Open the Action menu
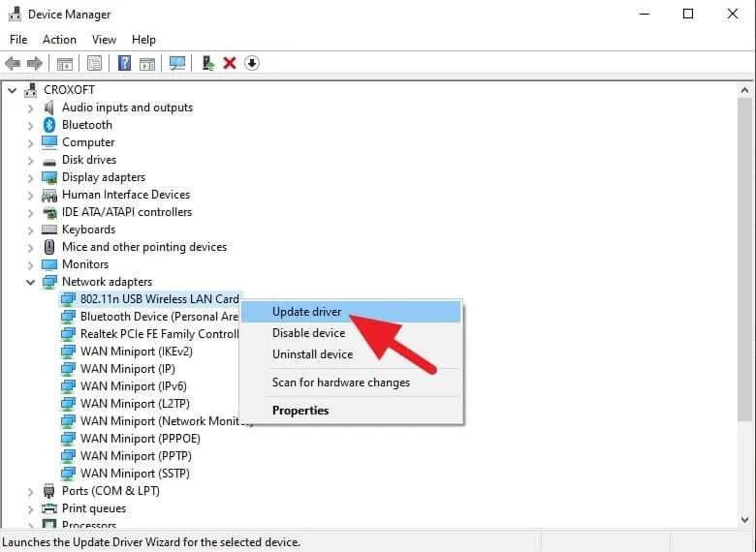The width and height of the screenshot is (756, 552). (x=59, y=40)
